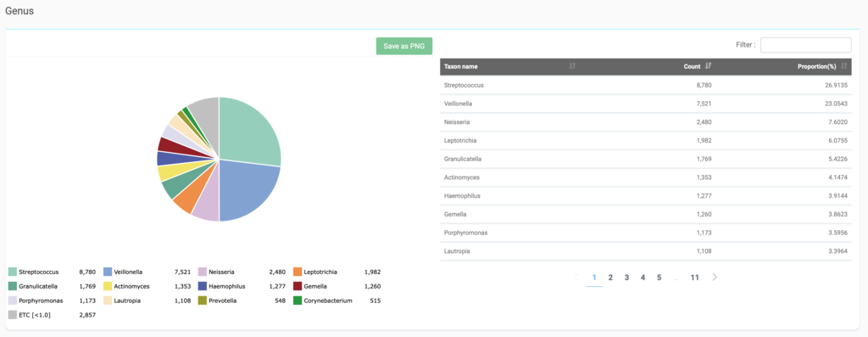Select Veillonella cell in table

point(458,104)
